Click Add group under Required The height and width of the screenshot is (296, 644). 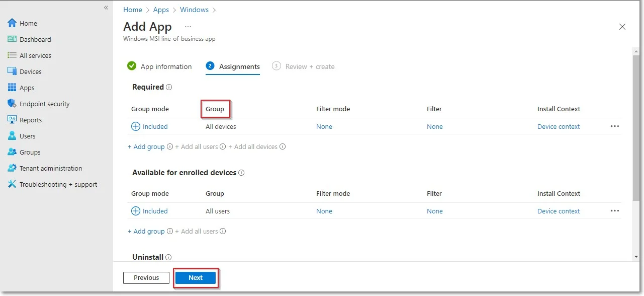(x=146, y=147)
